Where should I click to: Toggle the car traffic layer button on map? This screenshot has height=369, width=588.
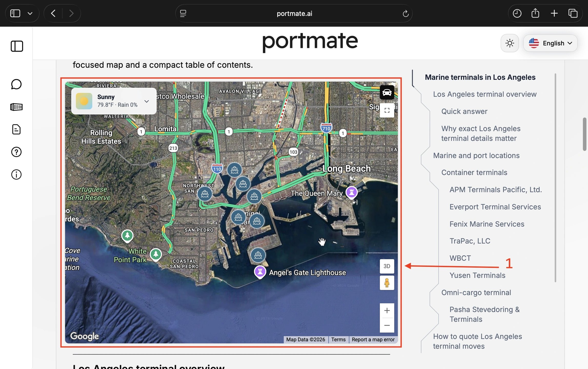click(x=387, y=92)
